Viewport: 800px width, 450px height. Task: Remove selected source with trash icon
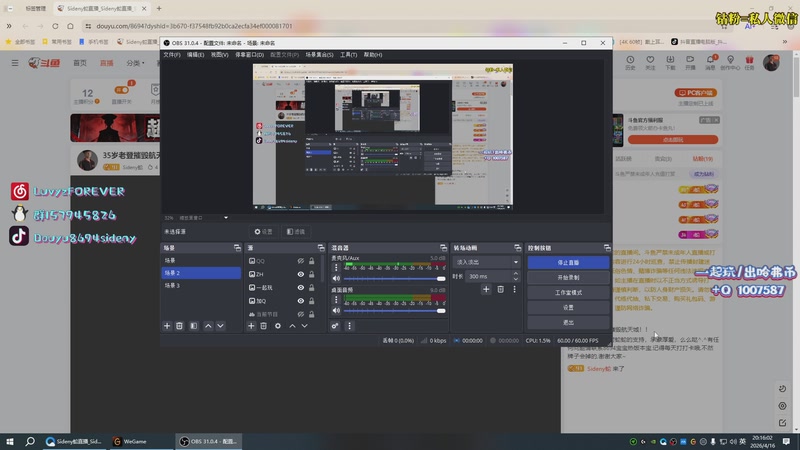click(264, 326)
